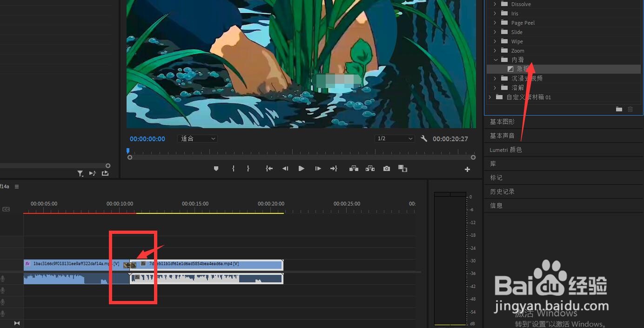Screen dimensions: 644x328
Task: Select the Zoom folder icon
Action: [x=504, y=51]
